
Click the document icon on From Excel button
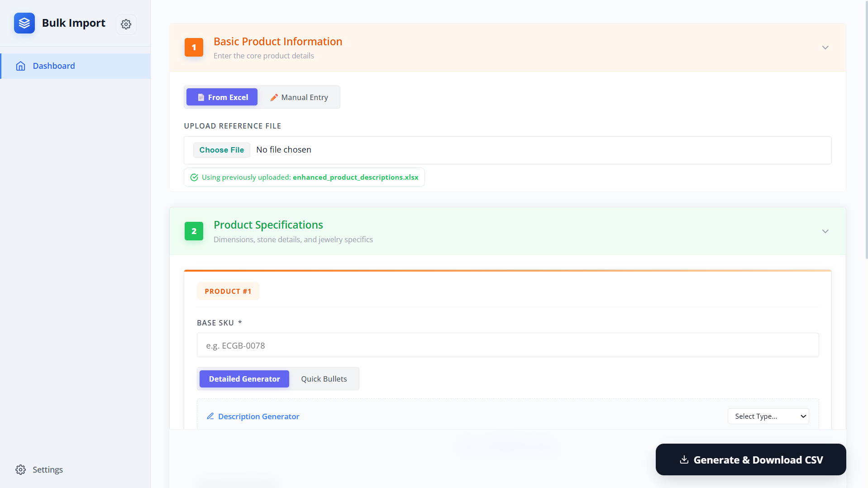(200, 97)
